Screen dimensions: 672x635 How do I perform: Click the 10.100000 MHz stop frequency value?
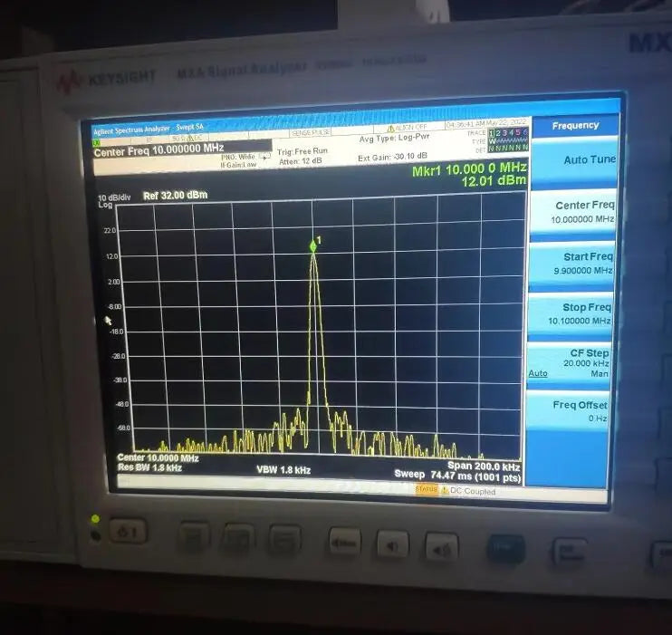(x=580, y=321)
